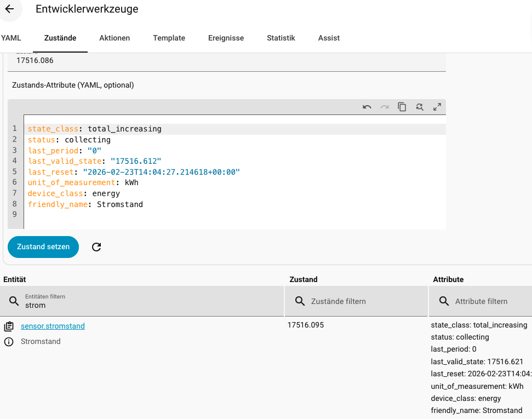
Task: Click the redo icon in the YAML editor toolbar
Action: tap(385, 107)
